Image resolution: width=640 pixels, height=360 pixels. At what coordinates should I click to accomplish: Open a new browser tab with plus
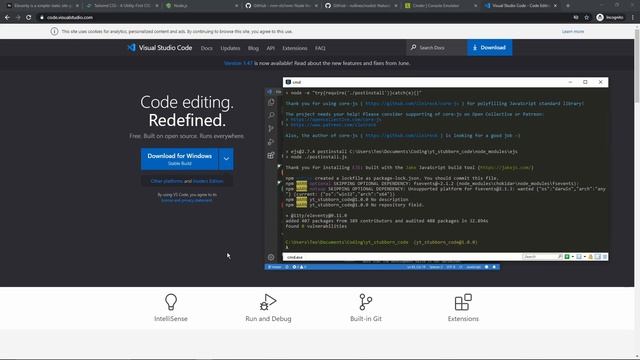click(568, 6)
